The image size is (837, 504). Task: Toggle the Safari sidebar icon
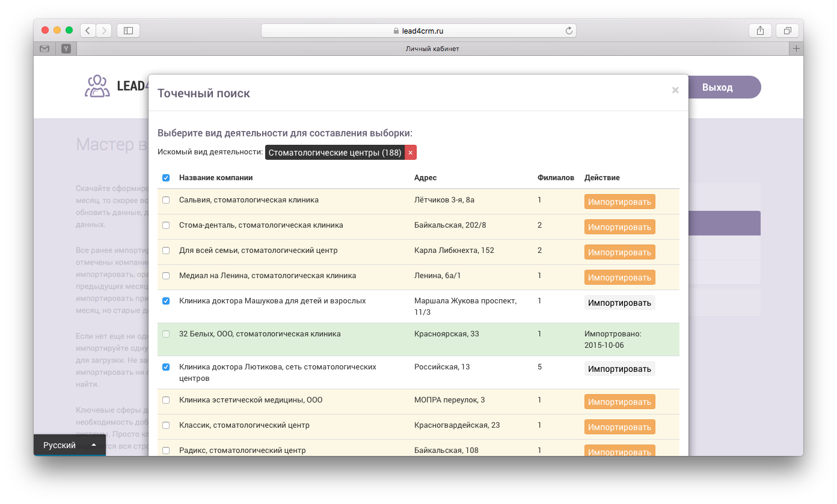click(128, 31)
